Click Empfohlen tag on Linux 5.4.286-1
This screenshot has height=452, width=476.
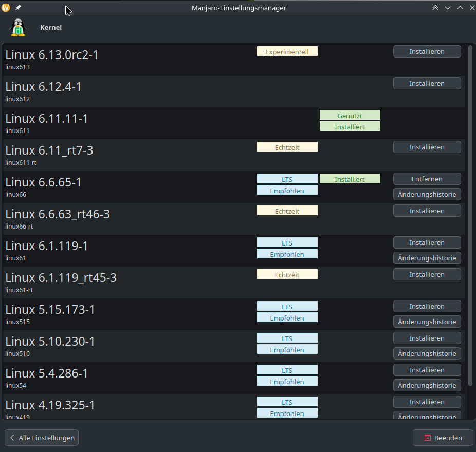coord(287,381)
